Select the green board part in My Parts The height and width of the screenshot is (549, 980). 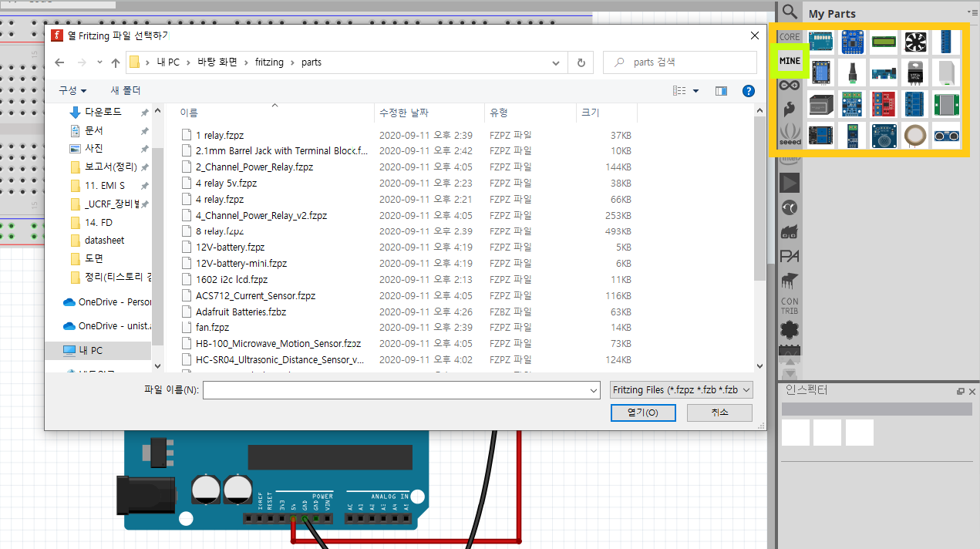[947, 104]
